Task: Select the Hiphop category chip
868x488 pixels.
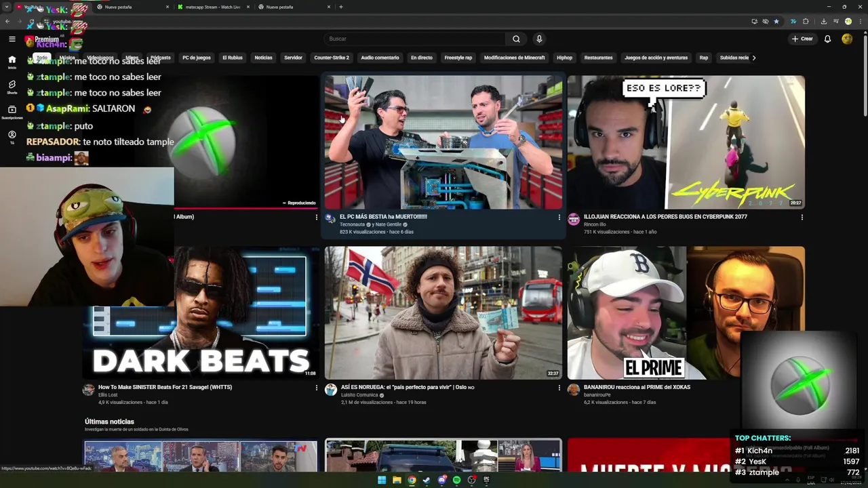Action: pyautogui.click(x=564, y=58)
